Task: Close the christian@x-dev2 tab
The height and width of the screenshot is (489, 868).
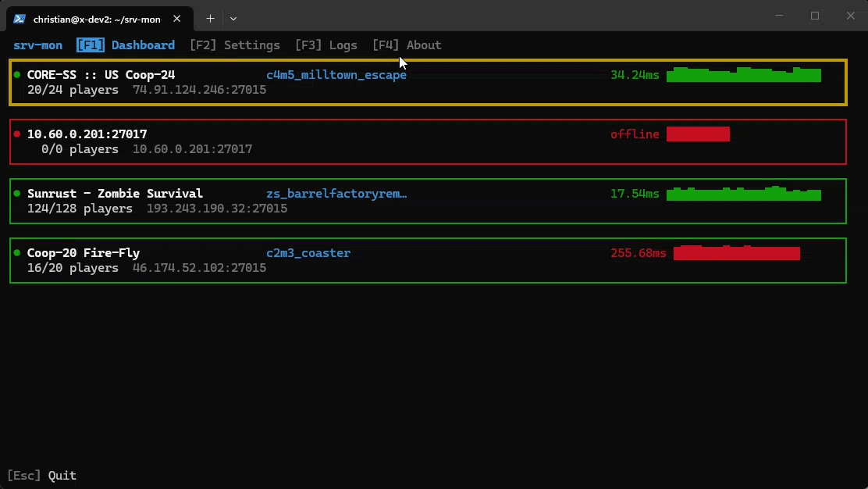Action: [x=176, y=19]
